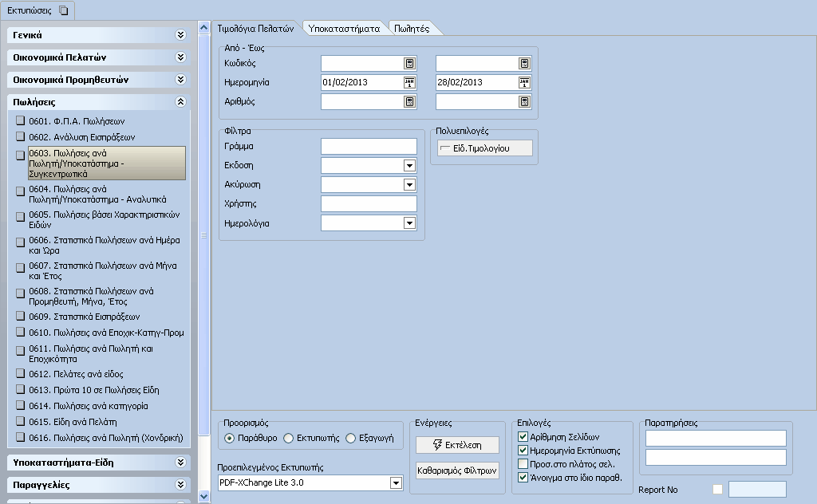Open the default printer PDF-XChange dropdown

(x=396, y=483)
